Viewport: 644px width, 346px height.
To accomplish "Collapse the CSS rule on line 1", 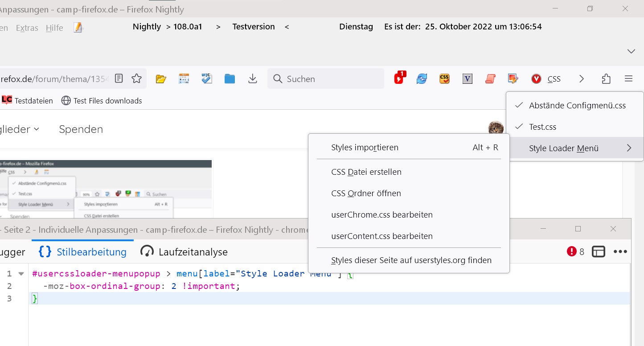I will click(x=21, y=274).
